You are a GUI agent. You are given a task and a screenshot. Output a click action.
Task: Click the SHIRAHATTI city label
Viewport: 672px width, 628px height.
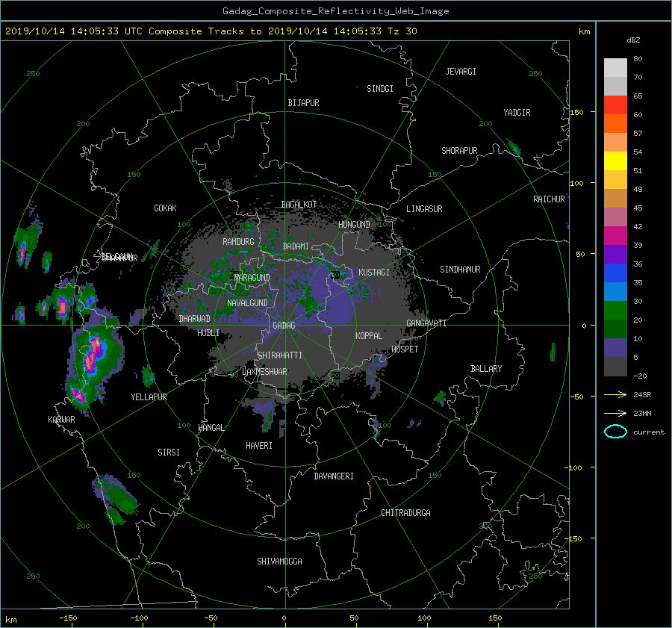coord(280,355)
